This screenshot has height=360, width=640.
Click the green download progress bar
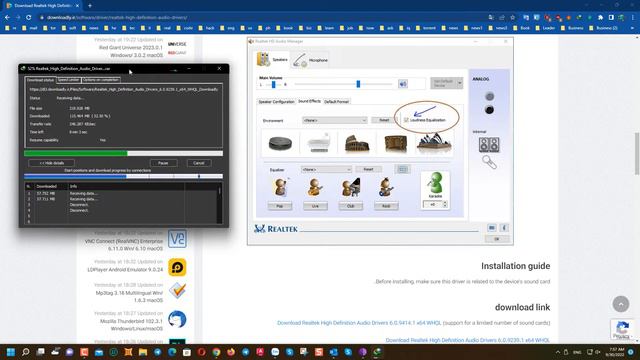[123, 153]
